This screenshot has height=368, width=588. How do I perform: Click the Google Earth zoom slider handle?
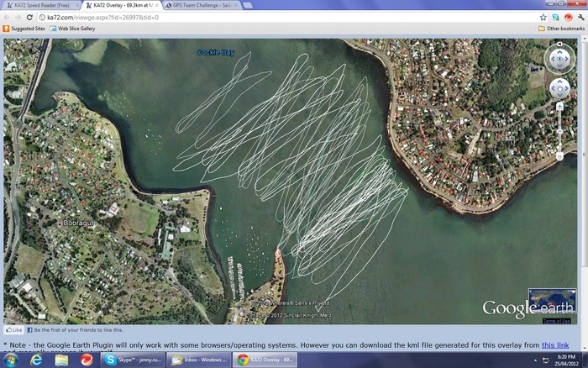(x=559, y=131)
